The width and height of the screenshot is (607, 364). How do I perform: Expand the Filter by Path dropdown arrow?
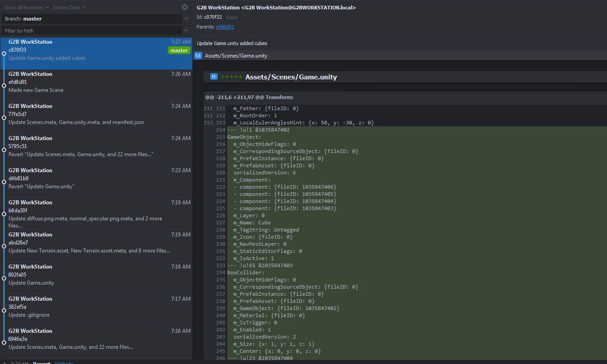click(x=186, y=31)
